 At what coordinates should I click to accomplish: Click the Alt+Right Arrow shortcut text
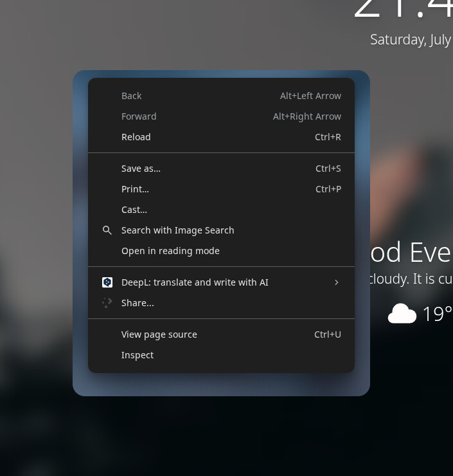coord(307,116)
